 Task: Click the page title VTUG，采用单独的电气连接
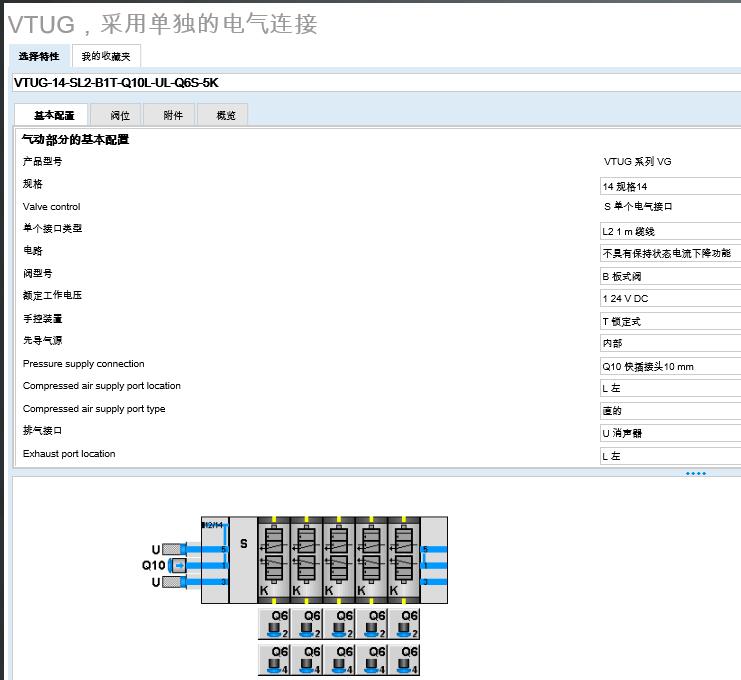click(x=163, y=24)
